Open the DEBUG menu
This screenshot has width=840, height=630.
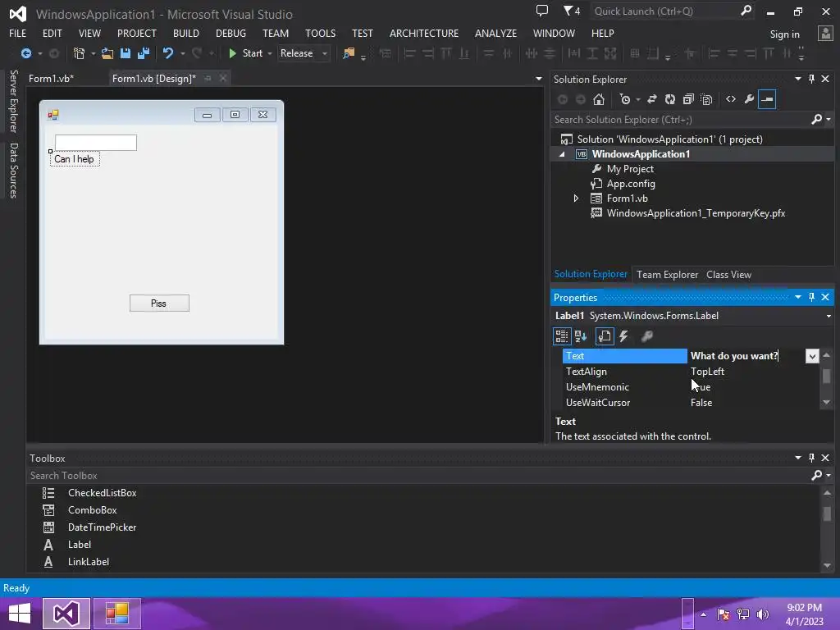pyautogui.click(x=231, y=33)
